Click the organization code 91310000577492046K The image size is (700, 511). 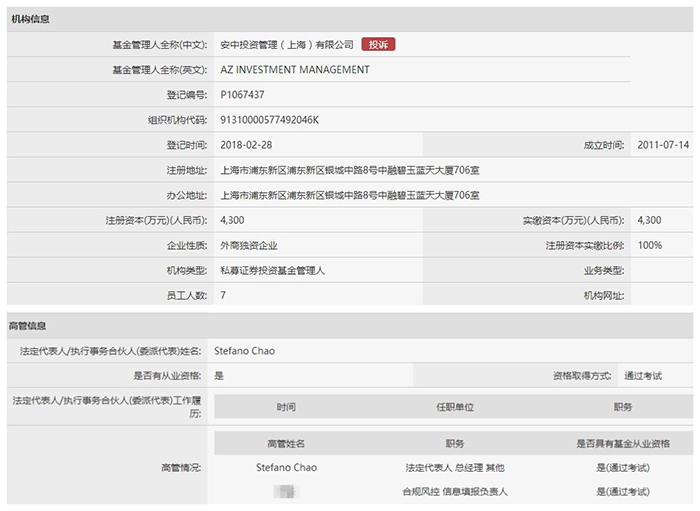click(x=269, y=120)
